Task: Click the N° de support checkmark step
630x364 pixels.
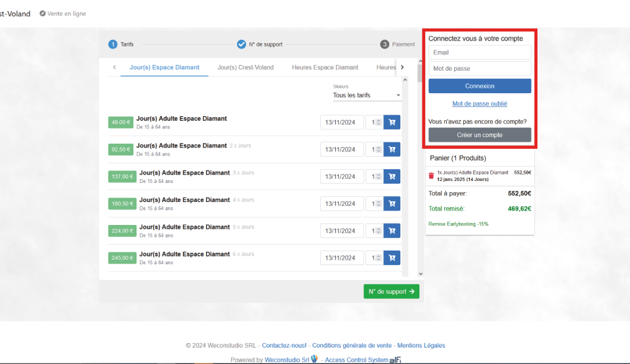Action: pos(241,44)
